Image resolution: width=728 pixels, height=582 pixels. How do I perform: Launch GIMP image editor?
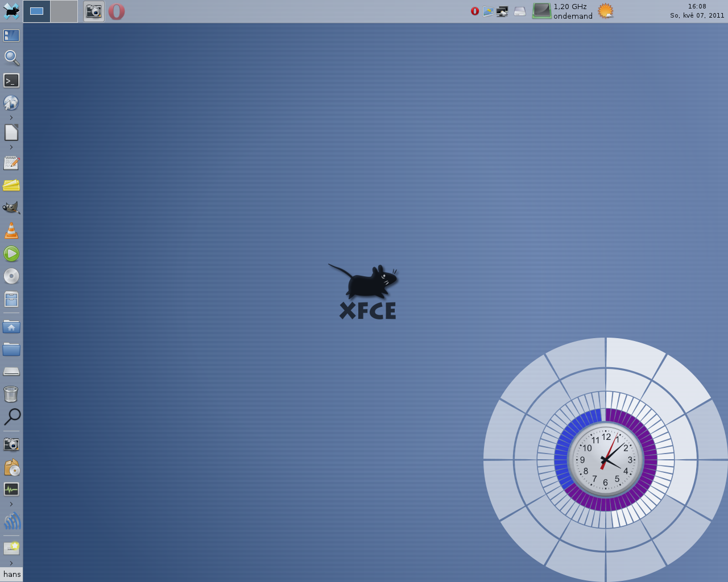(x=11, y=208)
